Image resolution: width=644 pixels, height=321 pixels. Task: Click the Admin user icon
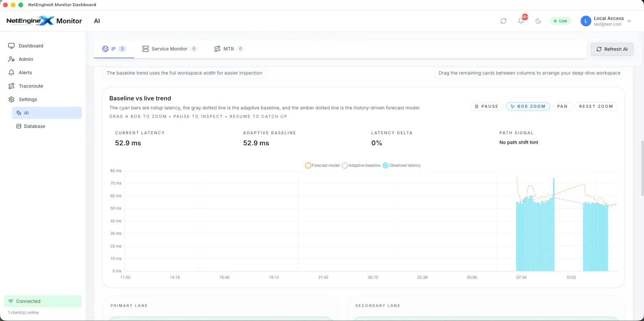tap(11, 59)
